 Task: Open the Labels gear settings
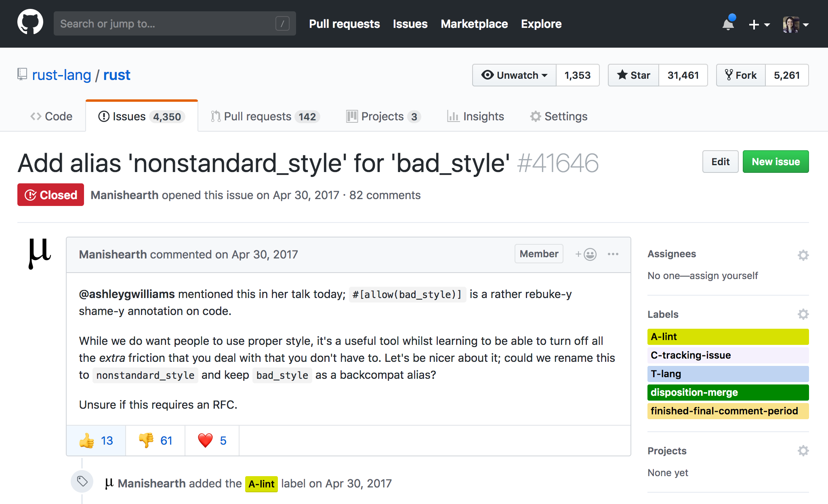point(803,314)
